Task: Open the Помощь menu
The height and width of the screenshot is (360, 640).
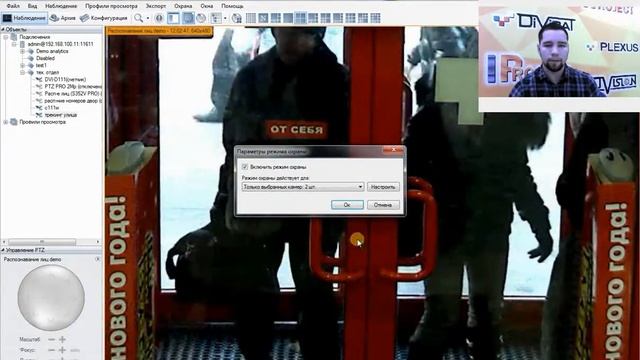Action: pos(232,6)
